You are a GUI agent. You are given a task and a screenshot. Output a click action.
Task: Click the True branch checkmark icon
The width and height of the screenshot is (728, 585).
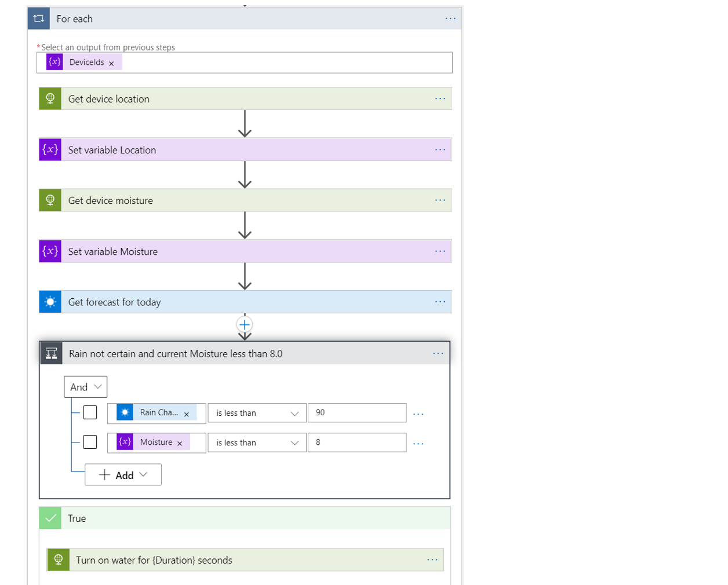coord(50,518)
